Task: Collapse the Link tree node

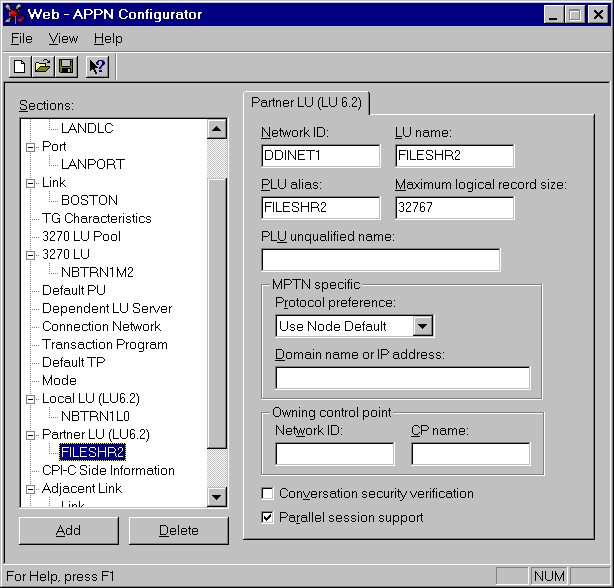Action: tap(30, 183)
